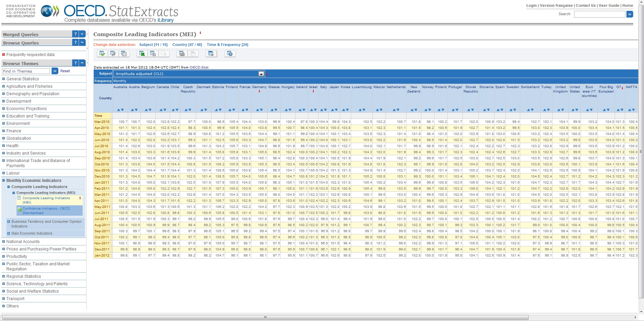Expand the Merged Queries panel chevron
This screenshot has height=321, width=644.
82,33
